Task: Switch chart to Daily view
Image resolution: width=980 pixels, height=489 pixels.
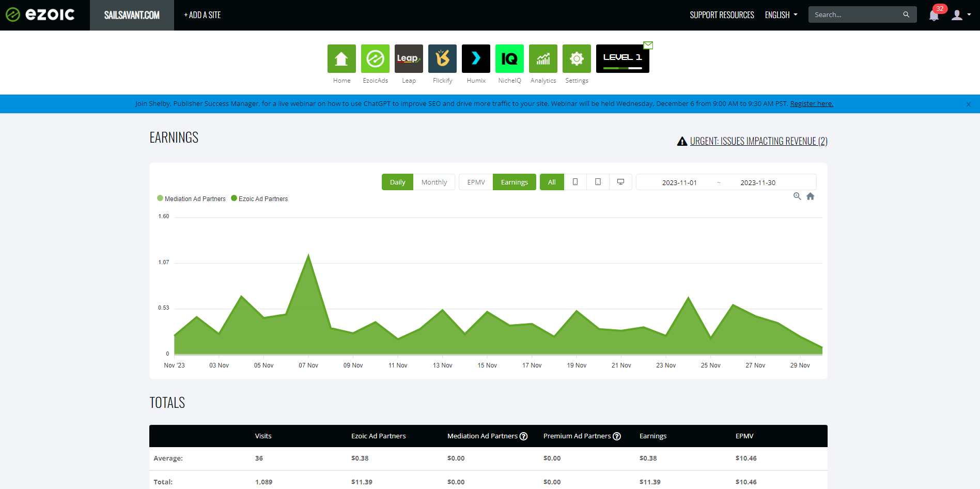Action: click(x=397, y=182)
